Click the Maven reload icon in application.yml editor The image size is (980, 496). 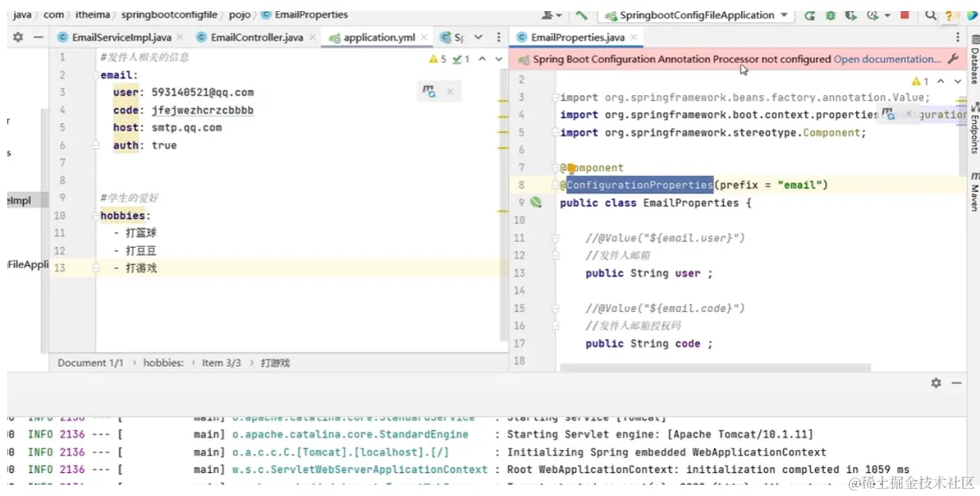click(x=429, y=91)
